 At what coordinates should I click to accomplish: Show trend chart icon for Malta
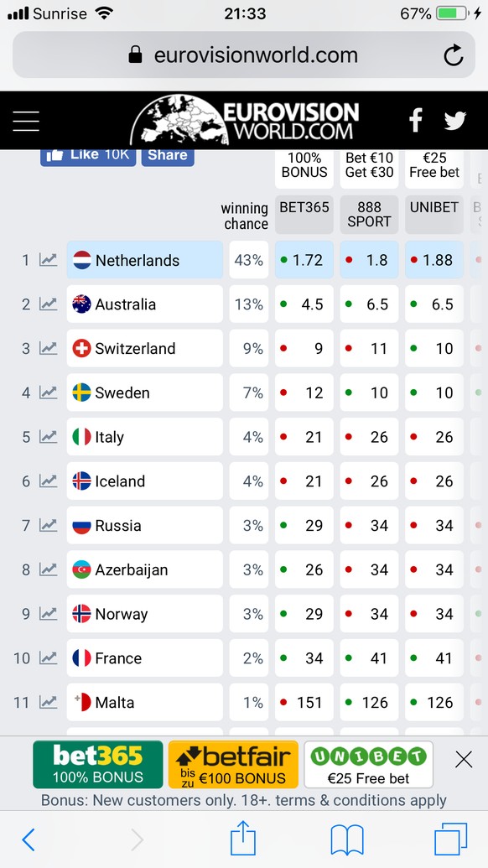[x=48, y=702]
